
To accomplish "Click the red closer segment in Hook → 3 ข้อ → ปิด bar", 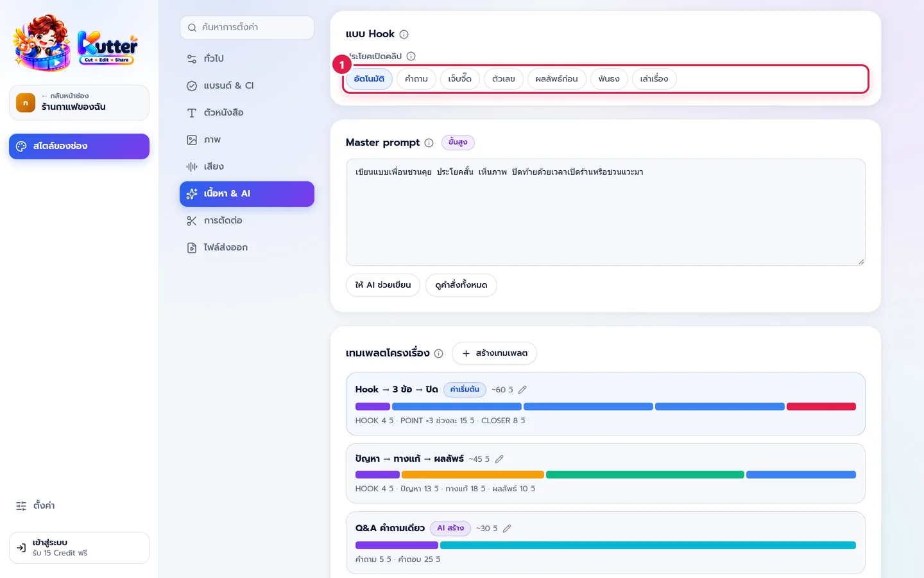I will [821, 407].
